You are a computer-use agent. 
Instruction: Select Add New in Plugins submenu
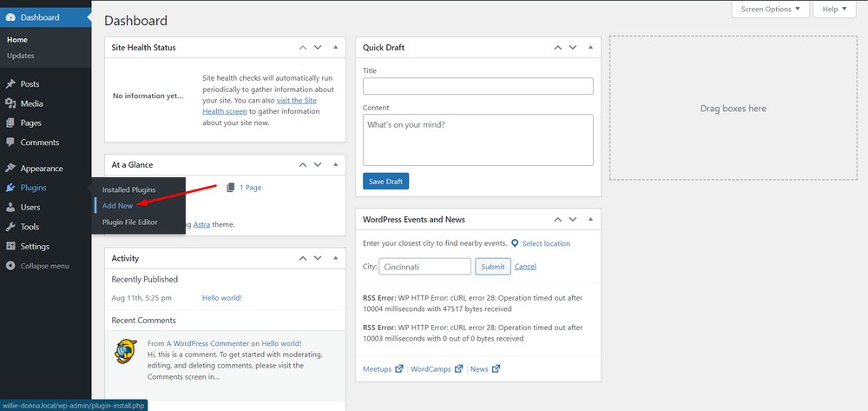tap(117, 206)
